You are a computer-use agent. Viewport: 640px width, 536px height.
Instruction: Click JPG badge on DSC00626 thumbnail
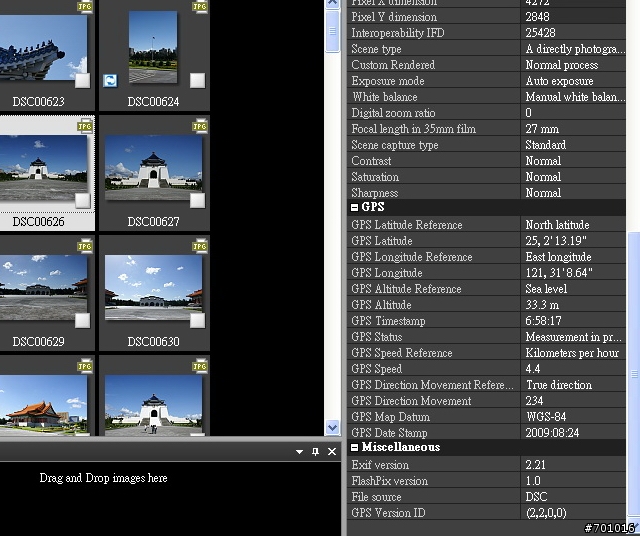coord(84,126)
